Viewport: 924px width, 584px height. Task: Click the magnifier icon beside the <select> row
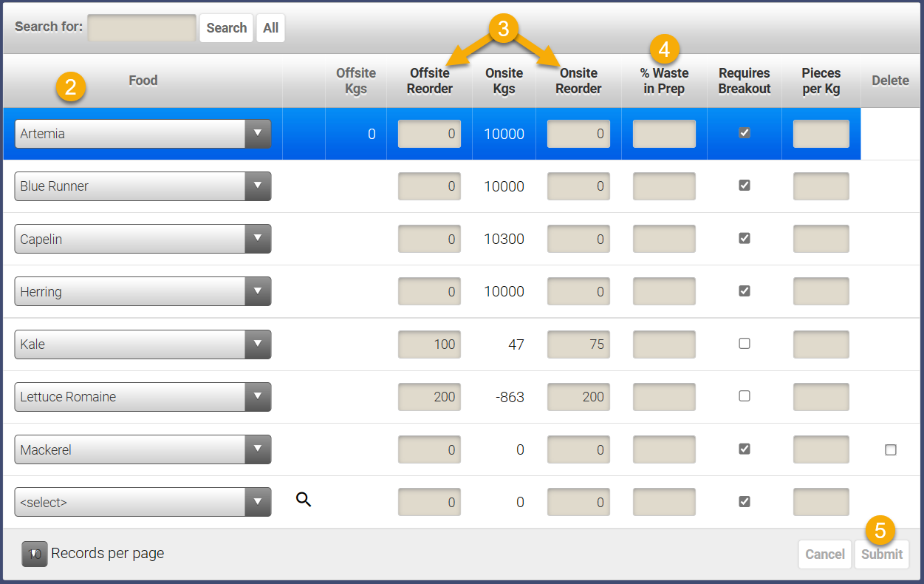(304, 500)
